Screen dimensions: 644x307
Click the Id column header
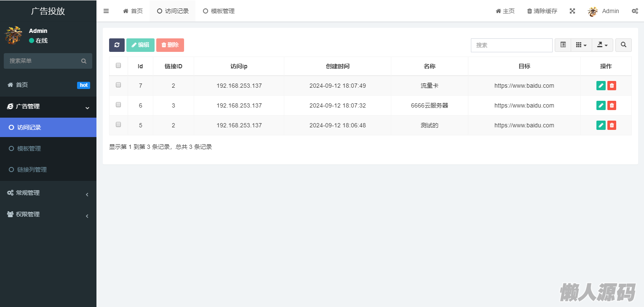(140, 66)
